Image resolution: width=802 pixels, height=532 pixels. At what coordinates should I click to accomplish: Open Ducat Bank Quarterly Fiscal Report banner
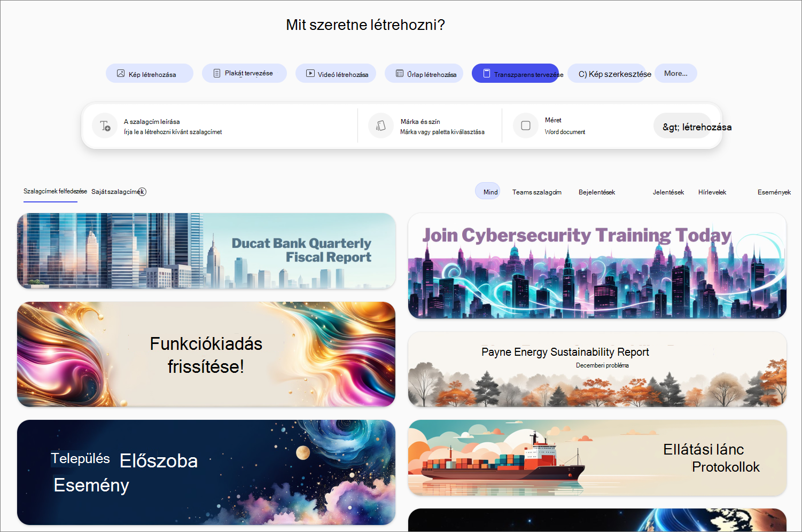pyautogui.click(x=206, y=251)
